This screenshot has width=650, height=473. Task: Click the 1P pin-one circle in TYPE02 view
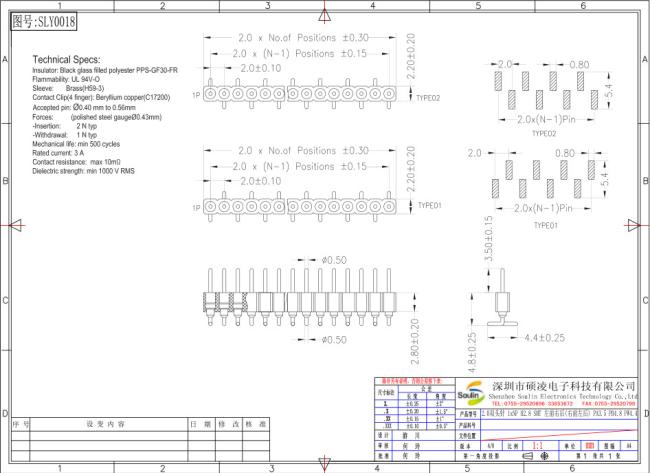(210, 94)
